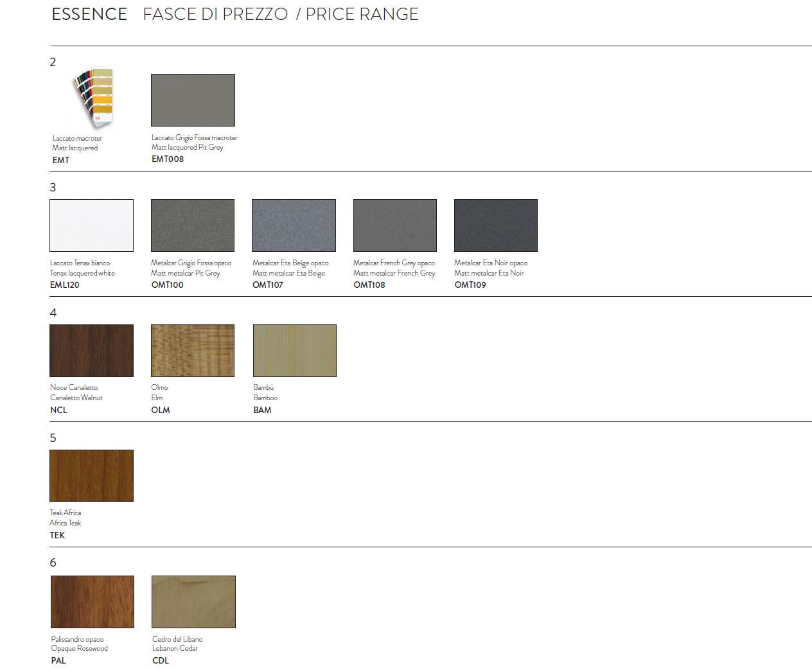Click the code text OMT109
The width and height of the screenshot is (812, 670).
point(470,285)
